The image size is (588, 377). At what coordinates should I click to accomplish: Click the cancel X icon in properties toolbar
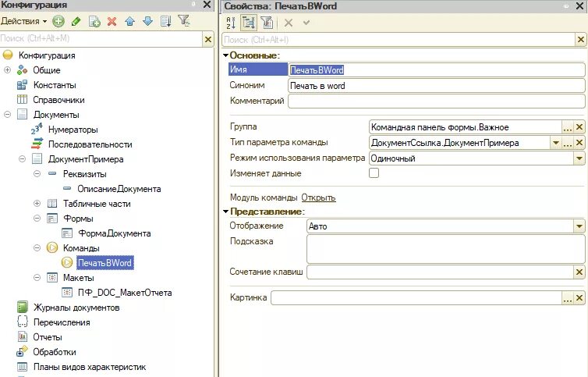point(289,23)
